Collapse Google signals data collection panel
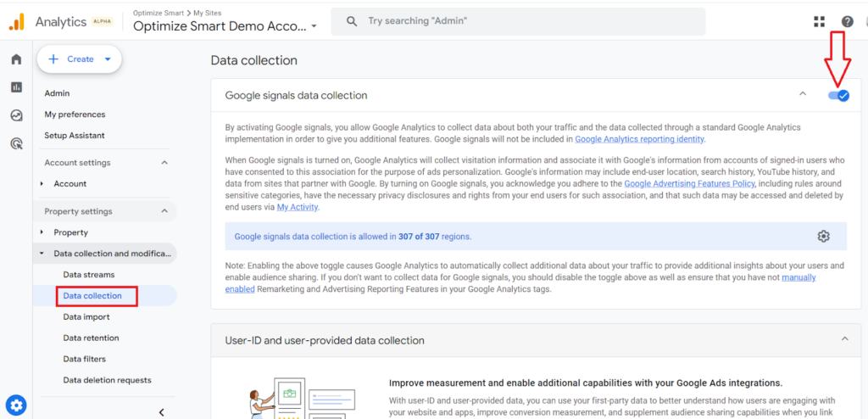868x419 pixels. click(803, 93)
